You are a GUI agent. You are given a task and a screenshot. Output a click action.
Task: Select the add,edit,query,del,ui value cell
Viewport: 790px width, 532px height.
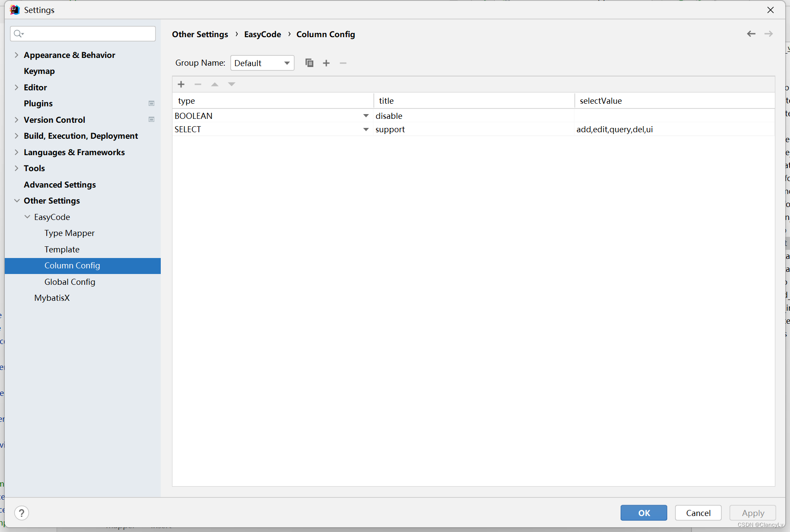[x=675, y=129]
